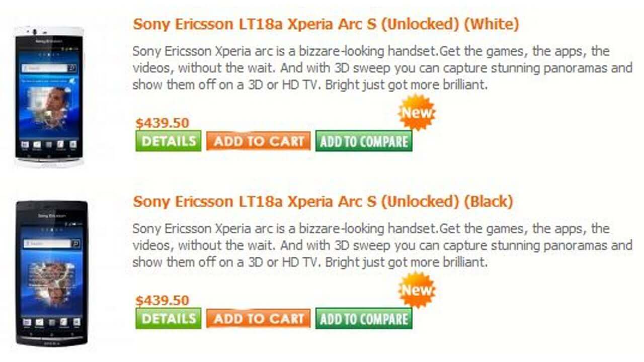Click the New badge on the black Xperia listing
The height and width of the screenshot is (362, 644).
(x=417, y=290)
